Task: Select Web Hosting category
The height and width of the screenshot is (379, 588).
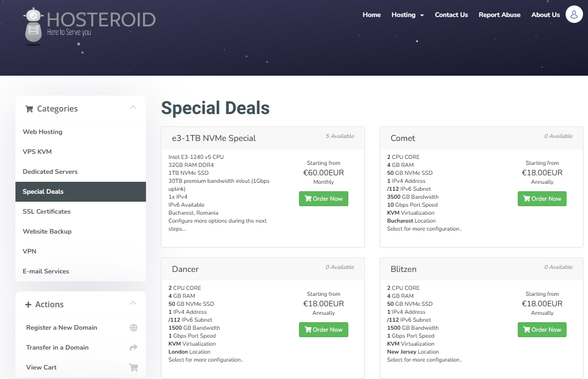Action: point(81,132)
